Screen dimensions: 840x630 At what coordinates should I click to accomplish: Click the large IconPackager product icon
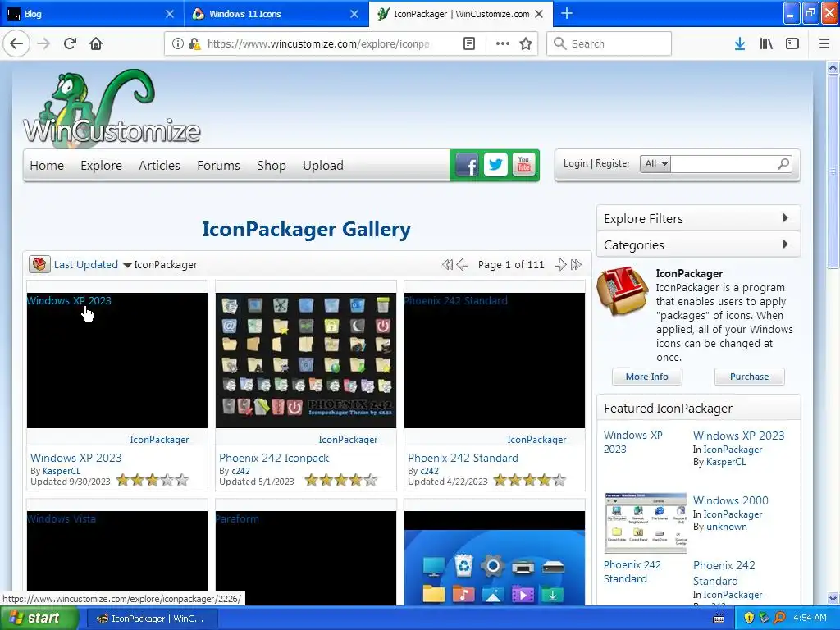(623, 292)
